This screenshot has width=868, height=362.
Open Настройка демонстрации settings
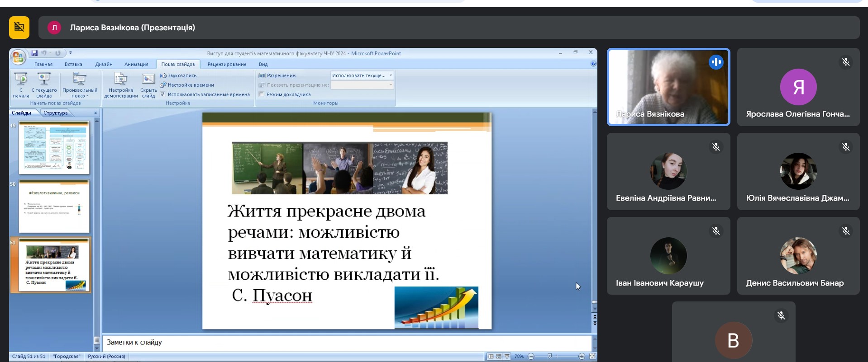click(x=121, y=85)
